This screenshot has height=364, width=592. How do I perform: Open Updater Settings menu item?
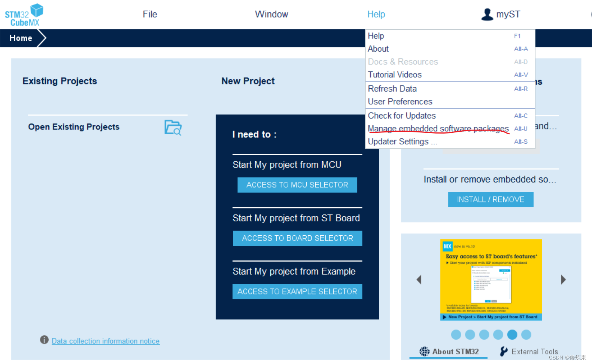click(x=450, y=142)
